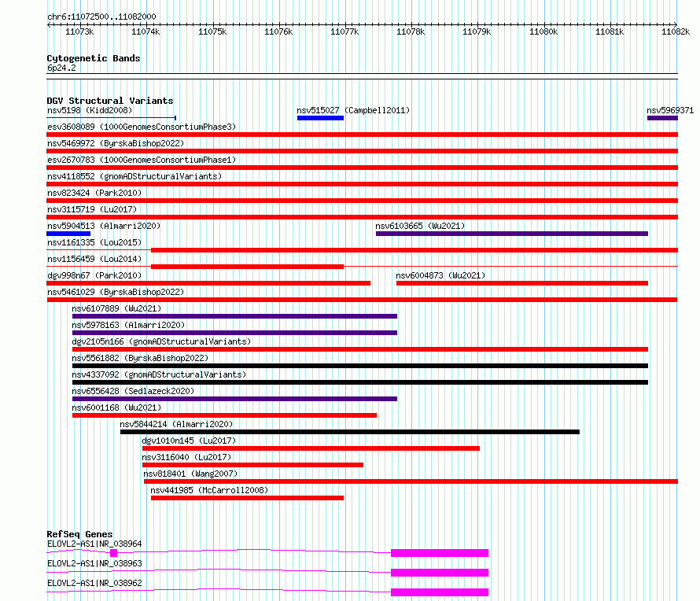Click the nsv6107889 (Wu2021) label
Image resolution: width=700 pixels, height=601 pixels.
pyautogui.click(x=116, y=308)
